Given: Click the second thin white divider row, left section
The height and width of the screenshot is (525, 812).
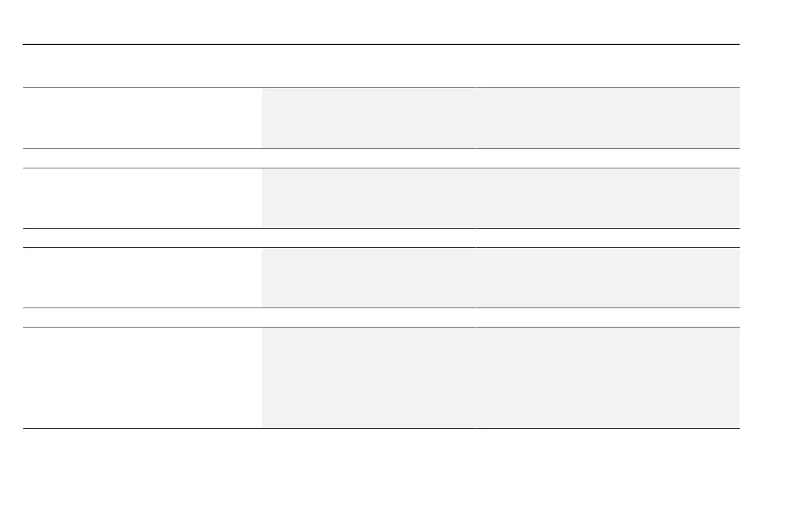Looking at the screenshot, I should click(x=142, y=238).
